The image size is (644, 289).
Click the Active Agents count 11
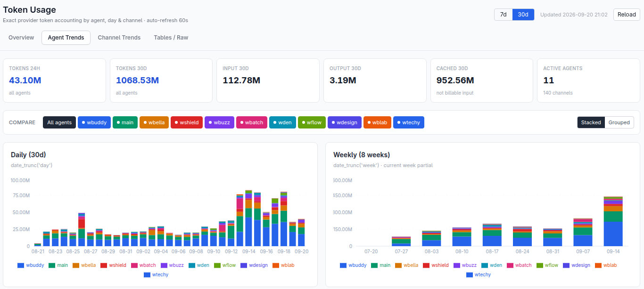click(x=548, y=80)
